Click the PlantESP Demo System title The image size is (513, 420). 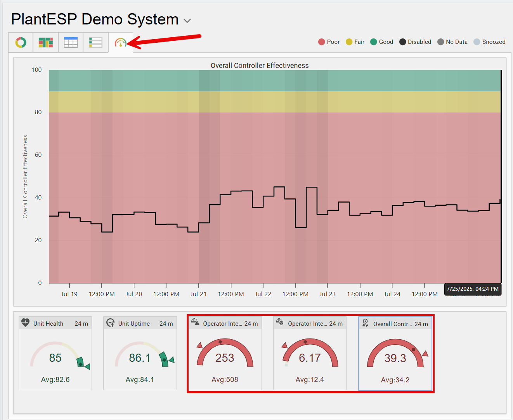[x=95, y=19]
